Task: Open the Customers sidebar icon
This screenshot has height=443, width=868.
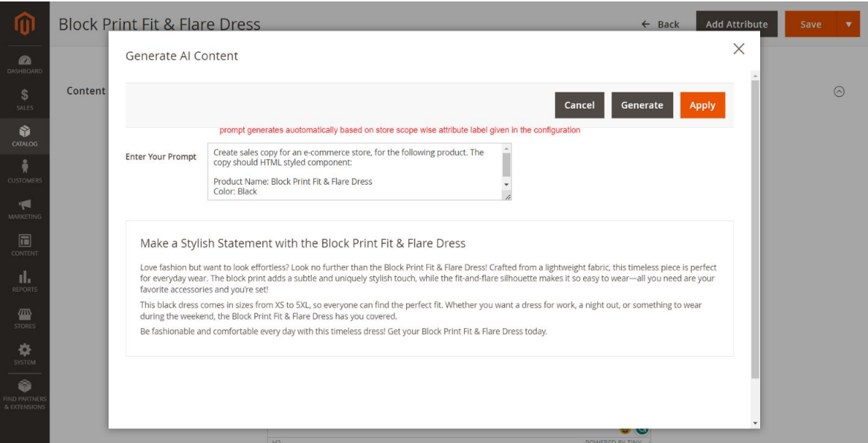Action: point(25,171)
